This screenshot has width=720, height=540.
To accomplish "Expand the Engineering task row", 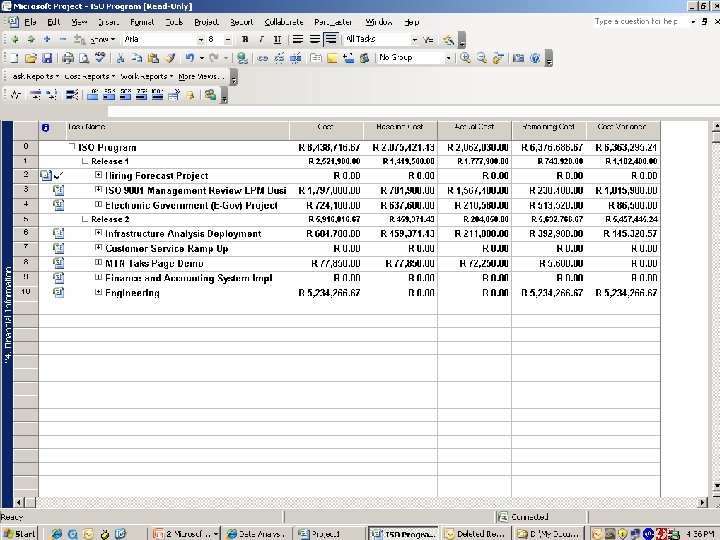I will click(x=98, y=292).
